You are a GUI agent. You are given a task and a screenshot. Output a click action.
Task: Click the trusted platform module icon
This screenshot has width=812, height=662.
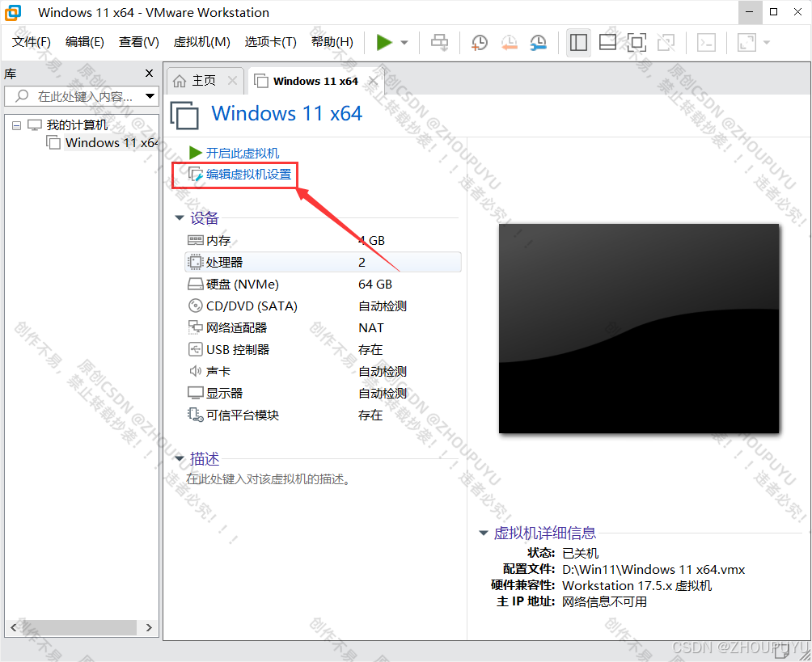(195, 415)
